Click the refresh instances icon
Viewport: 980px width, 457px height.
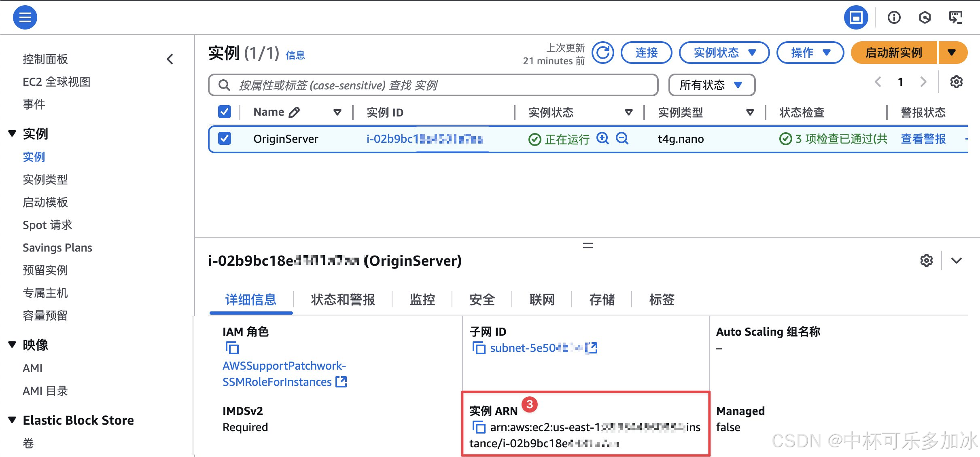[602, 53]
